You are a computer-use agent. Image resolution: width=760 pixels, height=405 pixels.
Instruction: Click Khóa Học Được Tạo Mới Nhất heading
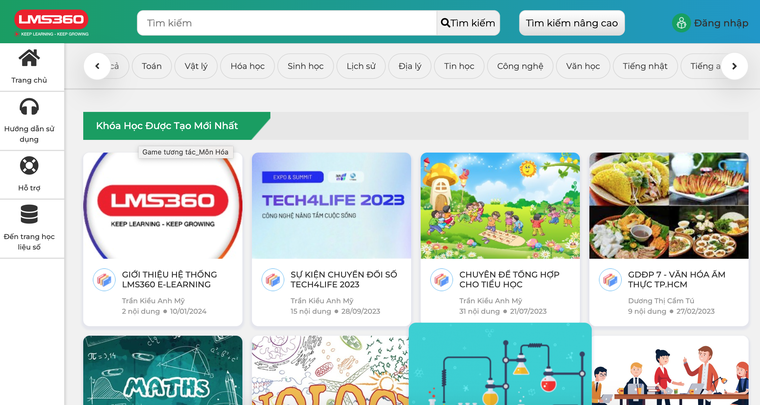tap(167, 125)
